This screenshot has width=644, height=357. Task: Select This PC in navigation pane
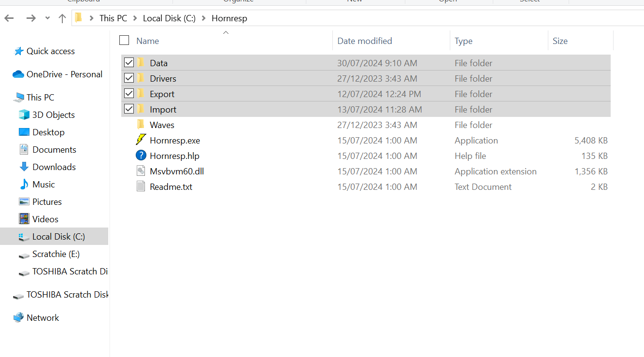pos(40,98)
